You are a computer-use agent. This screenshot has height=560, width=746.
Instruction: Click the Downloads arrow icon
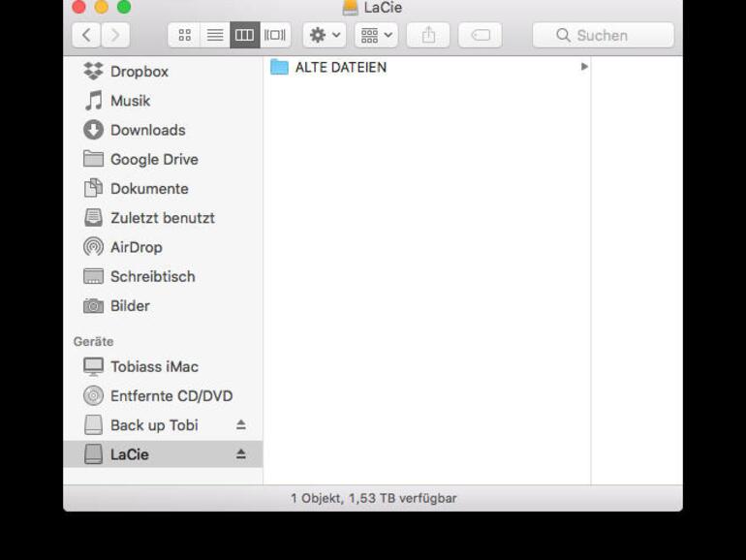tap(93, 130)
